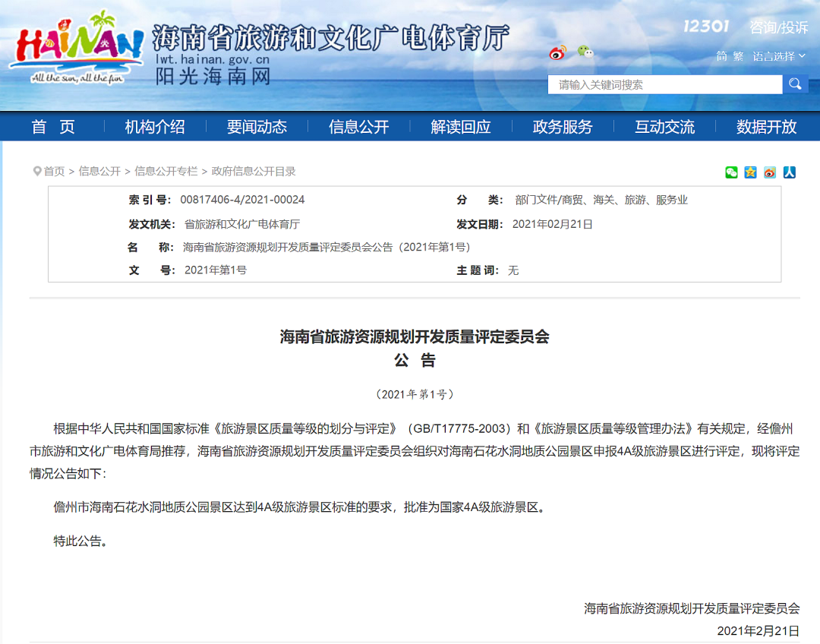Open 解读回应 navigation menu

tap(461, 127)
